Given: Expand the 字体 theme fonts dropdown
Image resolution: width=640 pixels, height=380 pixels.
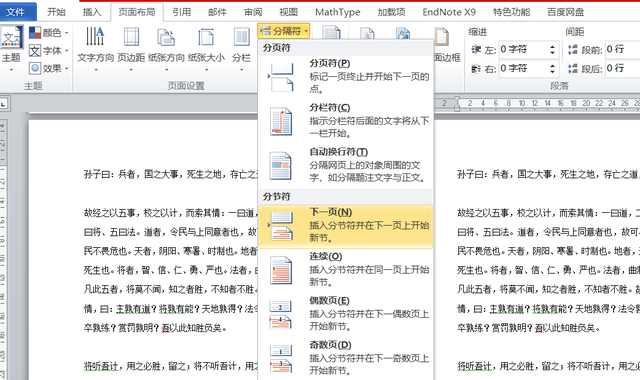Looking at the screenshot, I should point(49,51).
